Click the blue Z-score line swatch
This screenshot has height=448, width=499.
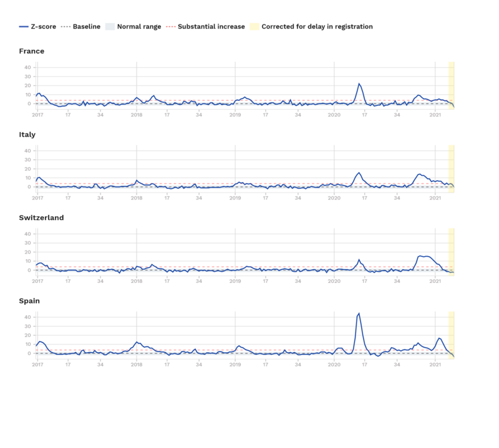coord(24,27)
